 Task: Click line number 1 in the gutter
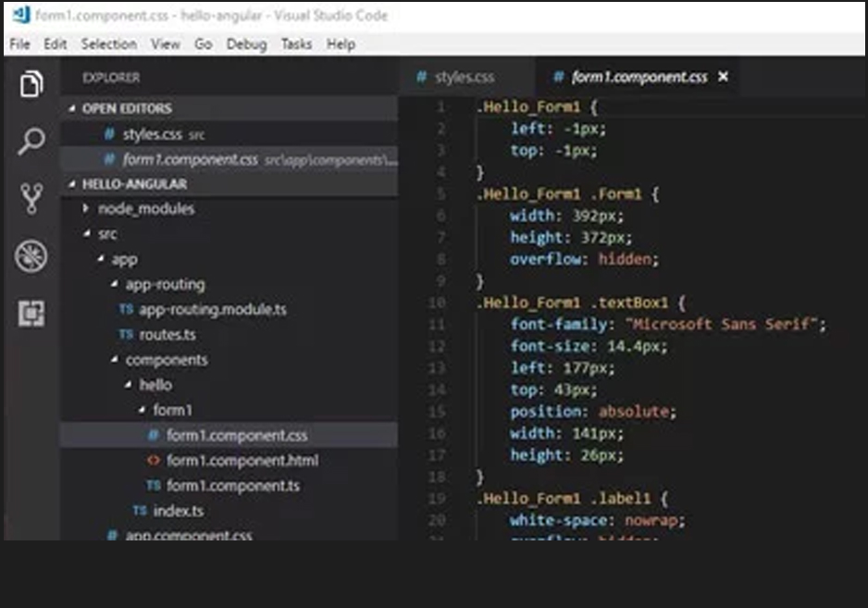(x=440, y=106)
